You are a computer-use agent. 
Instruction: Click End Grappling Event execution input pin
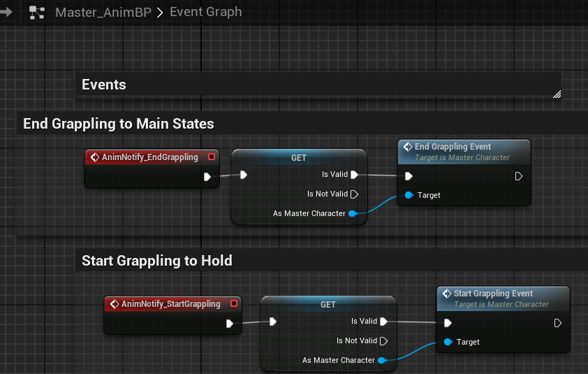click(409, 176)
